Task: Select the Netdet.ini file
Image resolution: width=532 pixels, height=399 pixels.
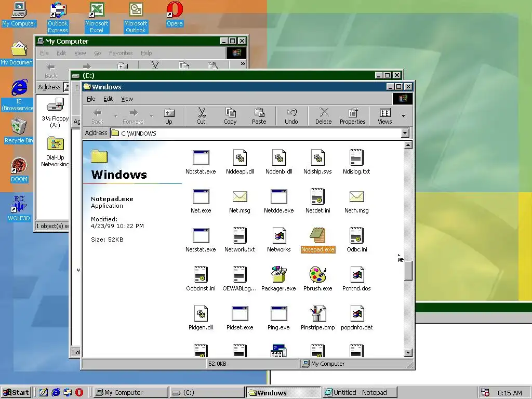Action: click(317, 201)
